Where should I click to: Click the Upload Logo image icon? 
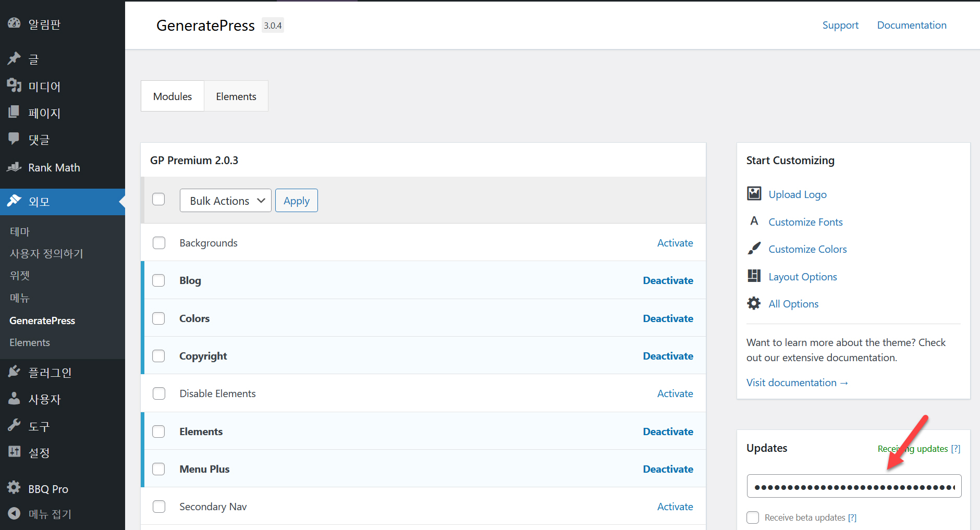(754, 193)
